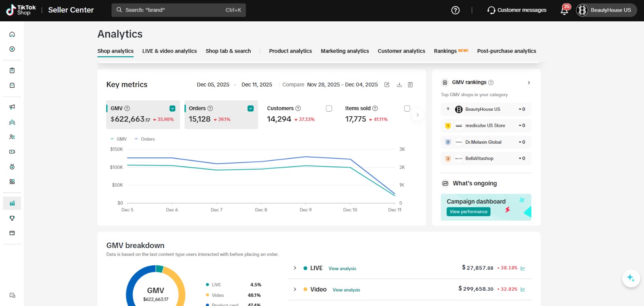Click View performance on Campaign dashboard

coord(469,212)
